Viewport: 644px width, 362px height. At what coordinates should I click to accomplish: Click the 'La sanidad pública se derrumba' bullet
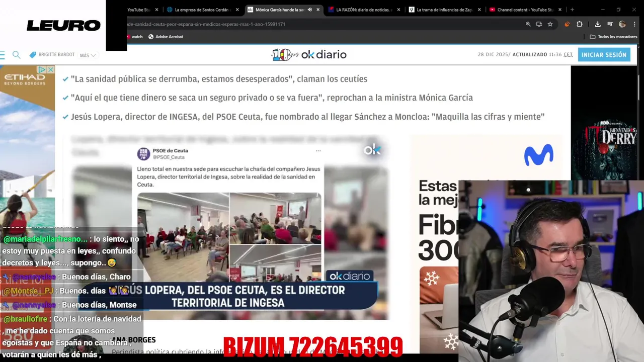[219, 79]
